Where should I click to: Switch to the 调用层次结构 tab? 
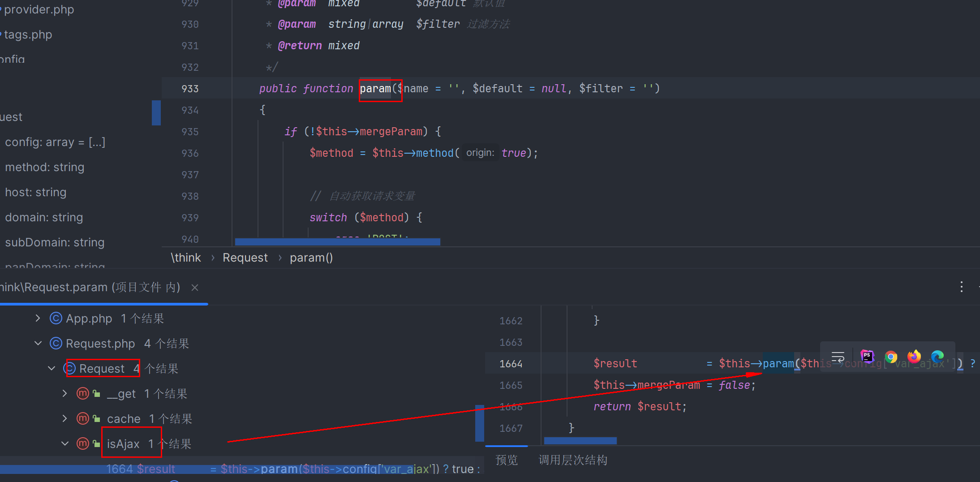(x=573, y=460)
